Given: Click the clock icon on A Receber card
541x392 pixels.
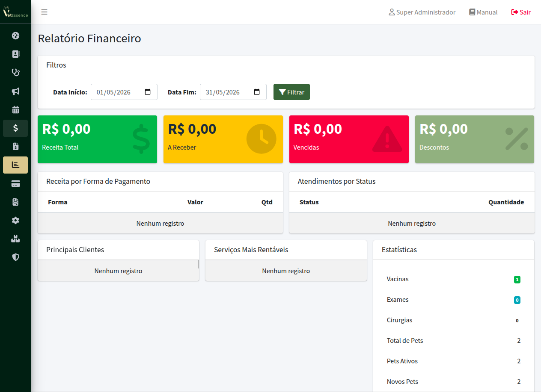Looking at the screenshot, I should pos(261,139).
